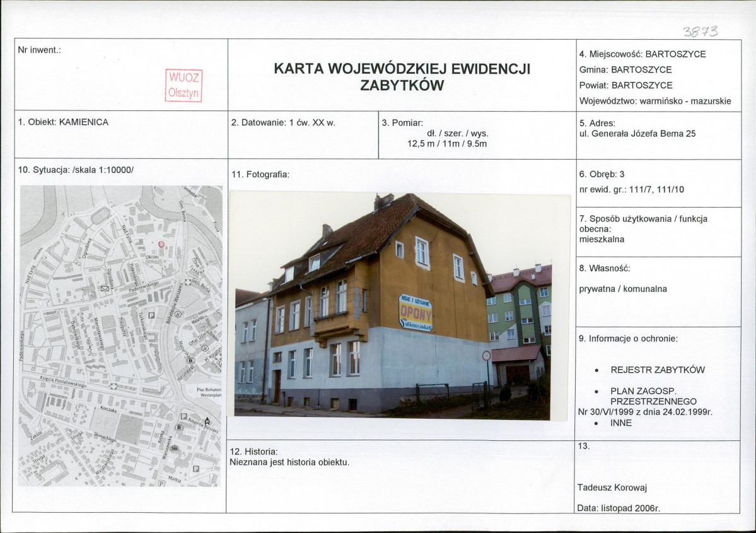Screen dimensions: 756x533
Task: Select nr ewid. gr.: 111/7, 111/10
Action: coord(632,190)
